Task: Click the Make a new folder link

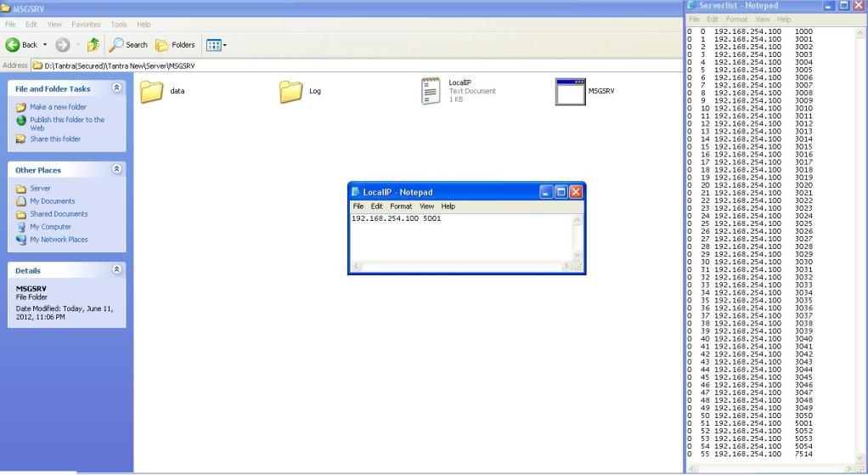Action: click(58, 107)
